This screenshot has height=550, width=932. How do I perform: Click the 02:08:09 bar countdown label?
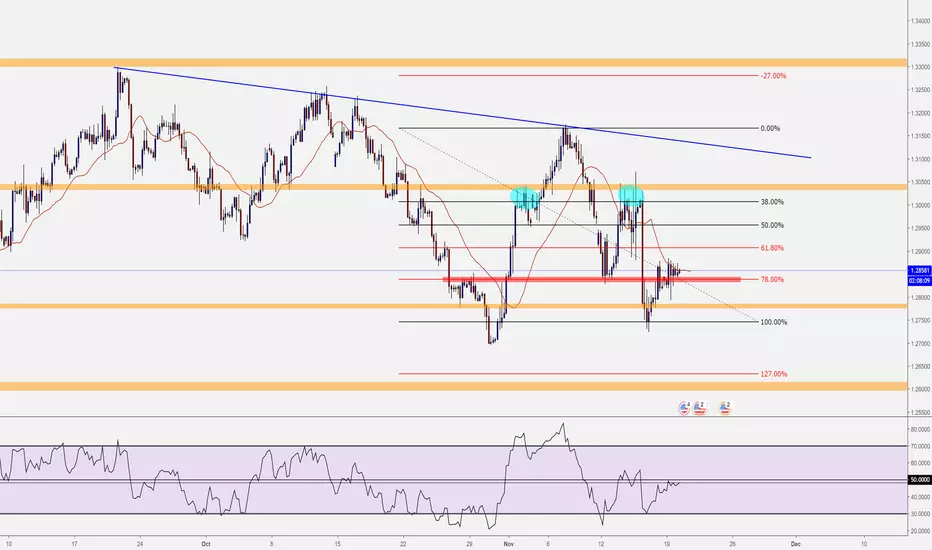(x=920, y=280)
